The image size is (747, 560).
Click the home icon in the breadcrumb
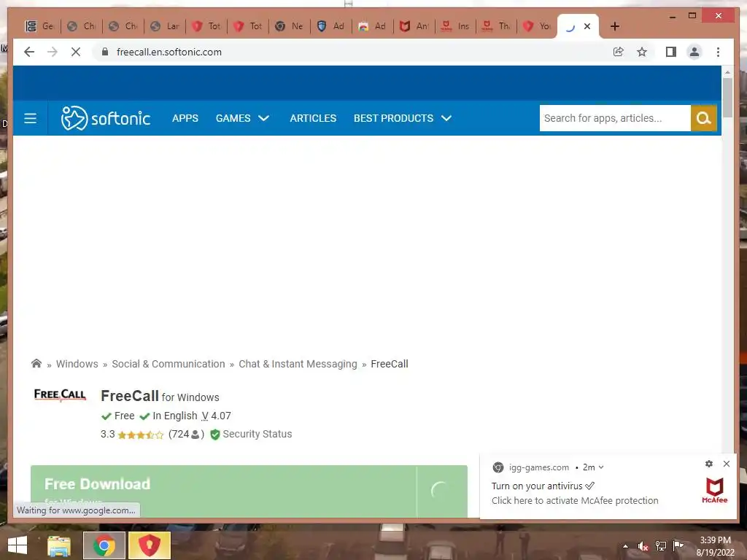36,364
